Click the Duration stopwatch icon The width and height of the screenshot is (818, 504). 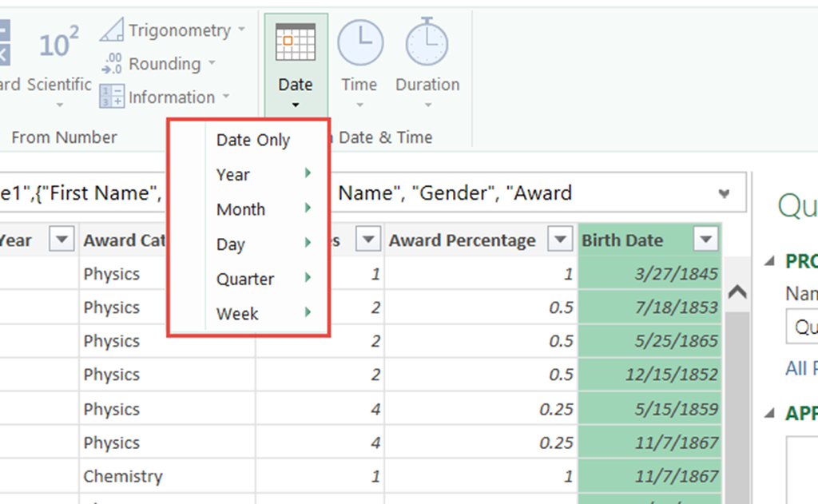tap(427, 43)
